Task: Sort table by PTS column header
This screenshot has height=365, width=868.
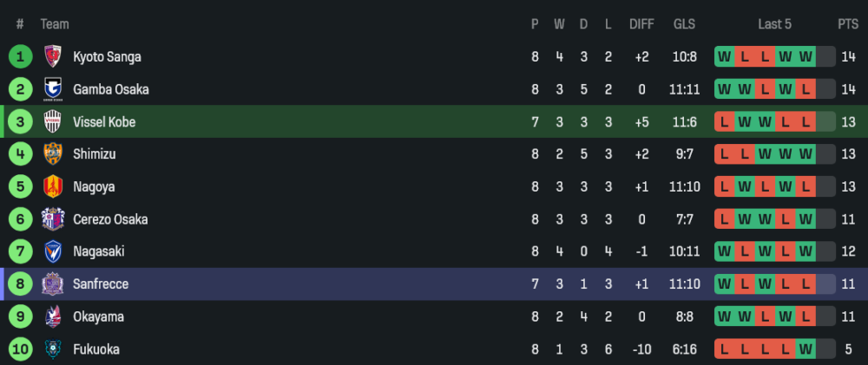Action: click(x=847, y=24)
